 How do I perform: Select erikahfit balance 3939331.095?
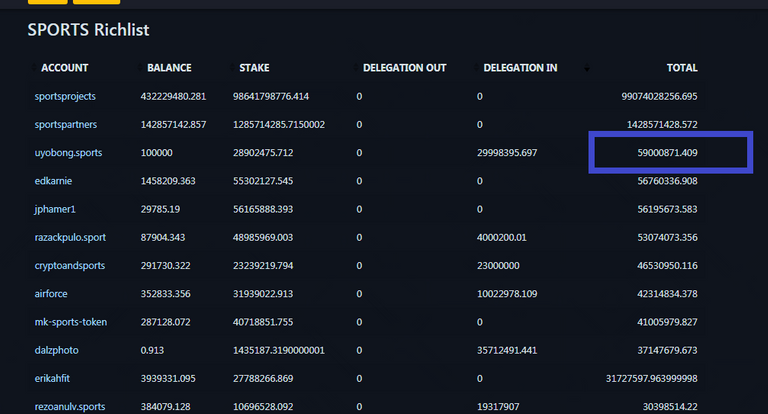coord(168,378)
